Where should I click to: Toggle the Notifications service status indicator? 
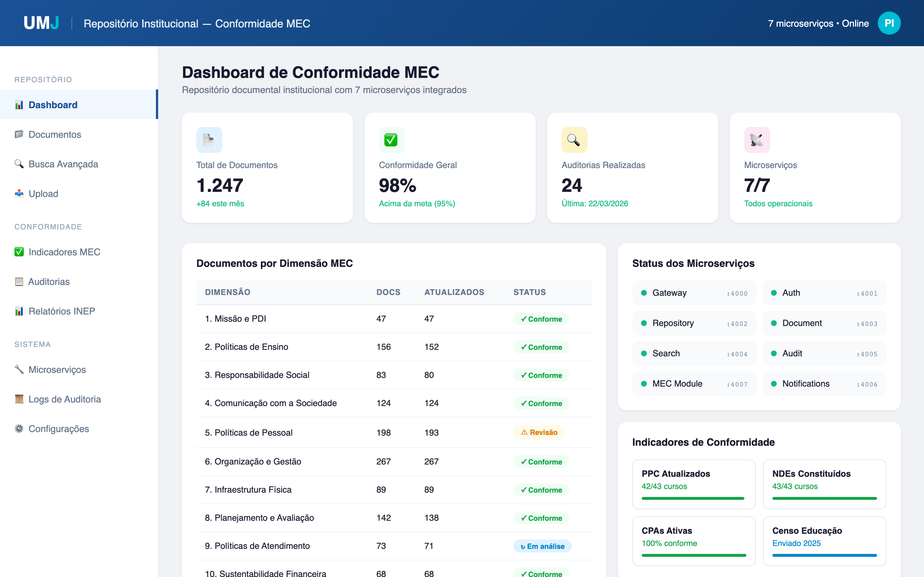(773, 383)
